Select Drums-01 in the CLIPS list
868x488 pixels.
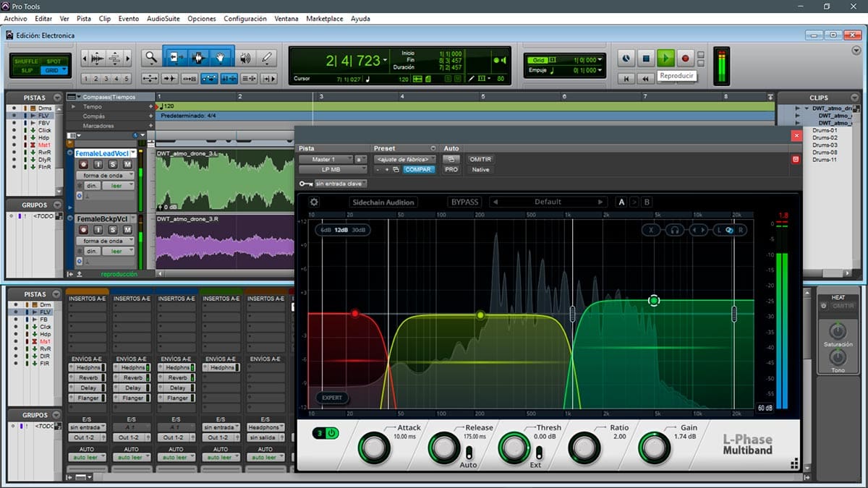click(825, 131)
